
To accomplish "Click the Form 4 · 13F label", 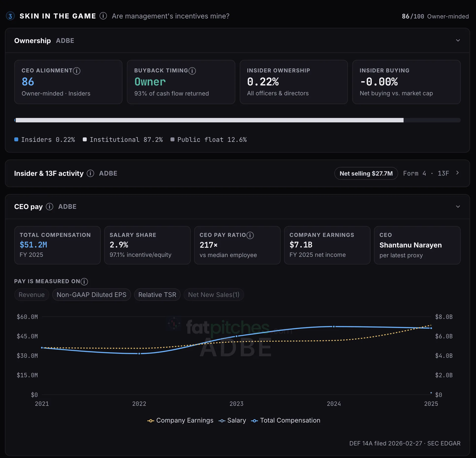I will 426,173.
